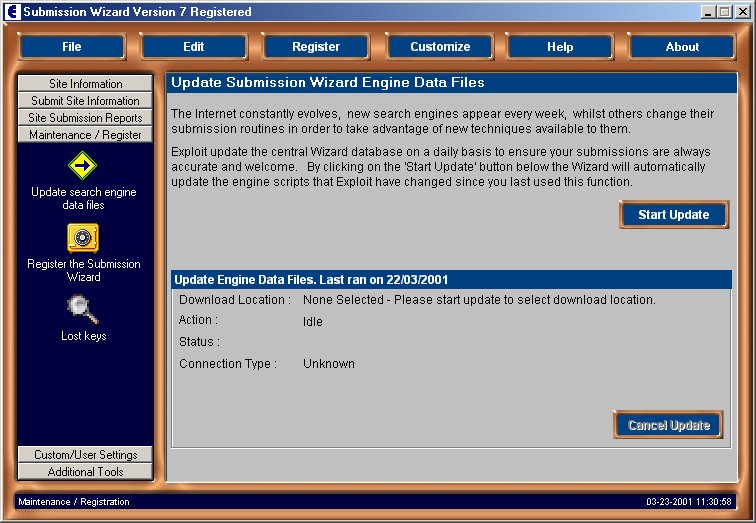
Task: Click the 'Last ran on 22/03/2001' header text
Action: (x=384, y=280)
